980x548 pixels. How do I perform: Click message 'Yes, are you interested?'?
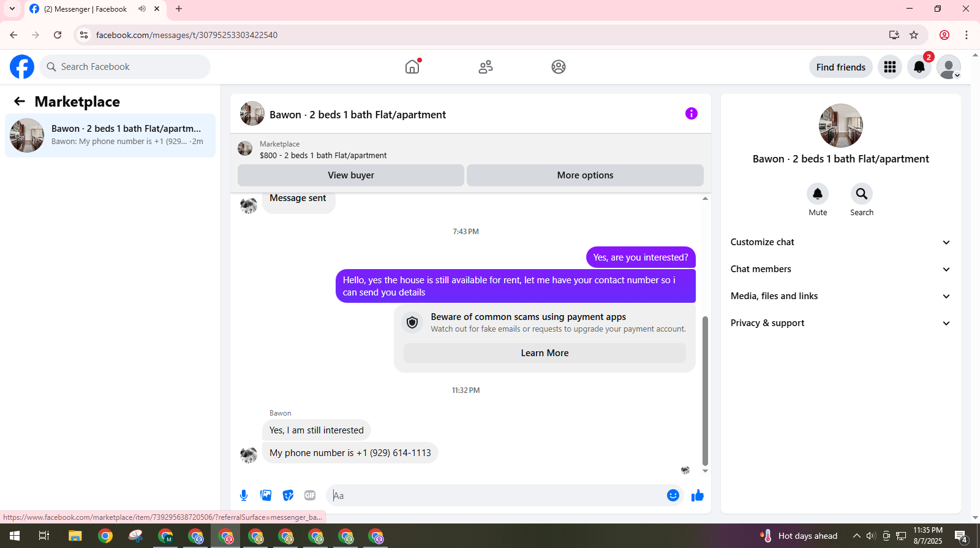point(641,257)
